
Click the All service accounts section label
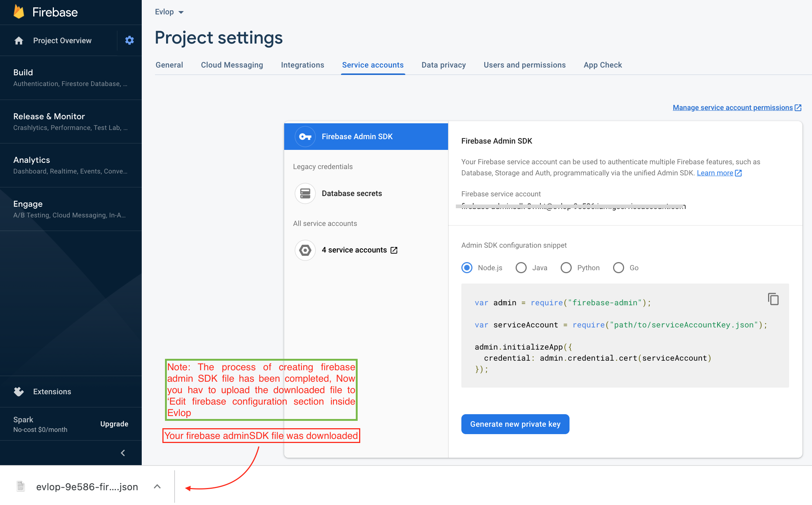pos(325,223)
